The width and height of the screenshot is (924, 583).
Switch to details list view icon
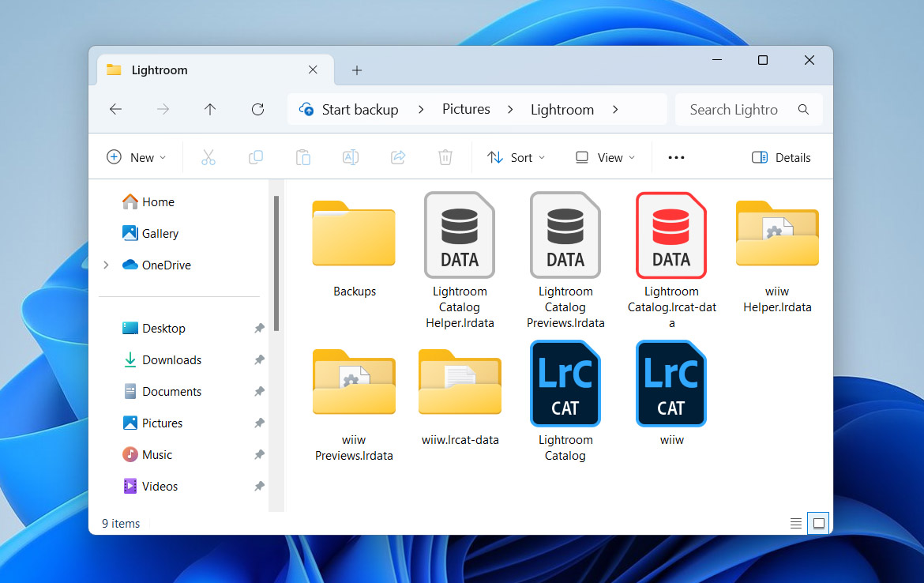click(x=795, y=523)
